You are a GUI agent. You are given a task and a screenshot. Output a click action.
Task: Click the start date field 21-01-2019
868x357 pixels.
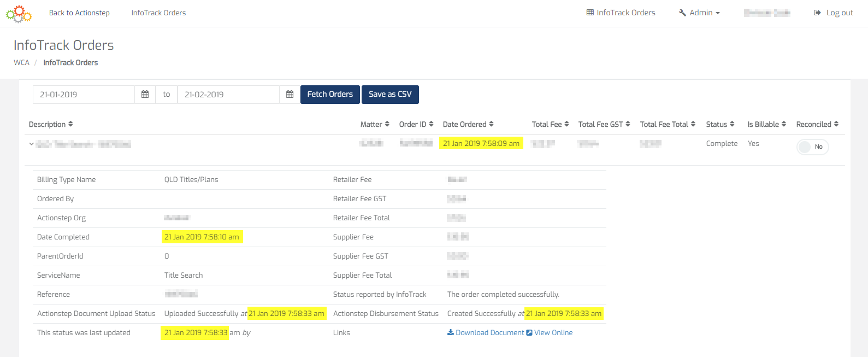click(x=84, y=95)
